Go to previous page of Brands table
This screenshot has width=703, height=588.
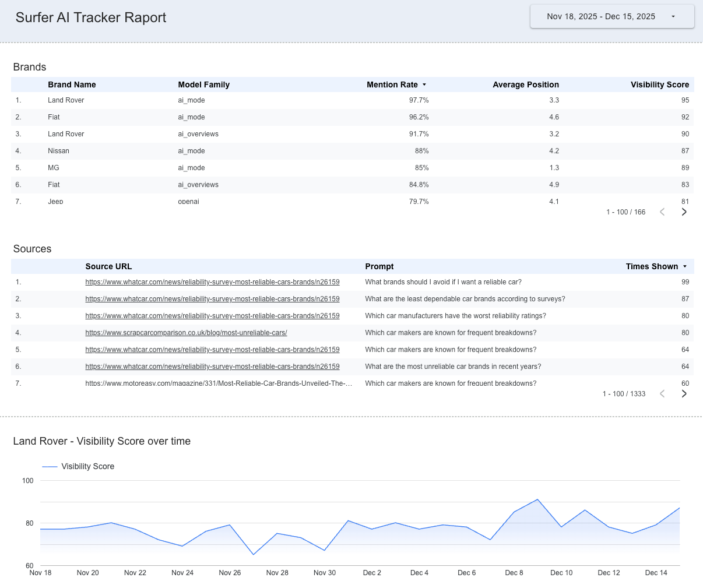(x=662, y=212)
